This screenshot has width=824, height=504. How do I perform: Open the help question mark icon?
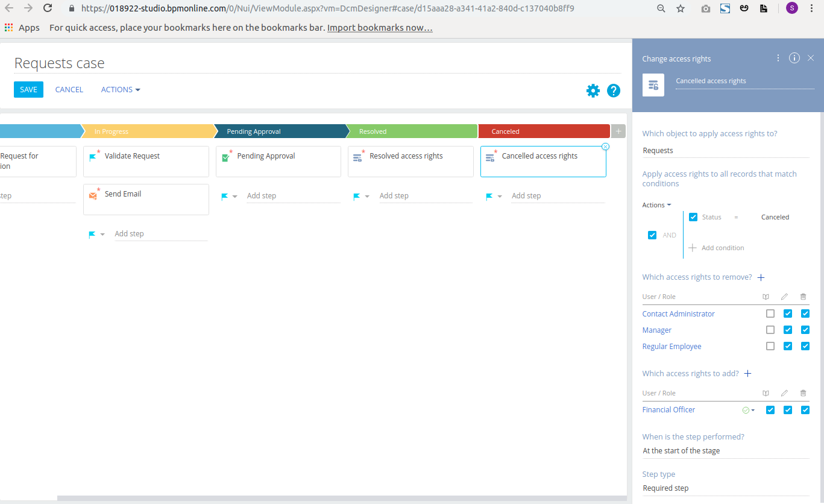[614, 90]
